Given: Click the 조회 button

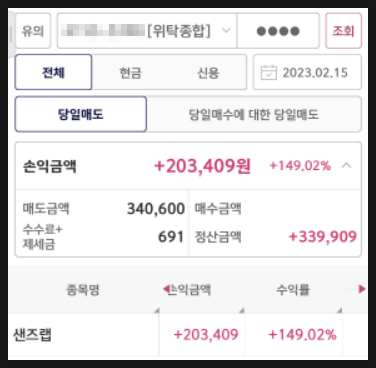Looking at the screenshot, I should point(343,31).
